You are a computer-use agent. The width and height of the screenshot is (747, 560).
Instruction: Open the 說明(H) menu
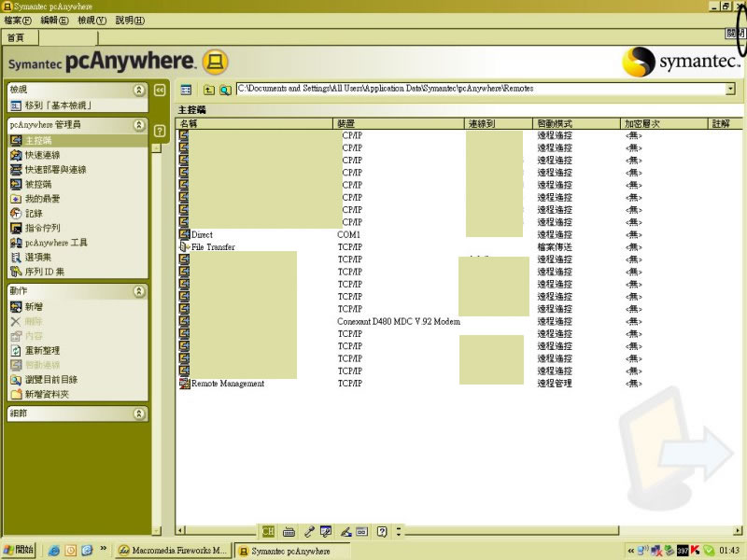tap(130, 21)
